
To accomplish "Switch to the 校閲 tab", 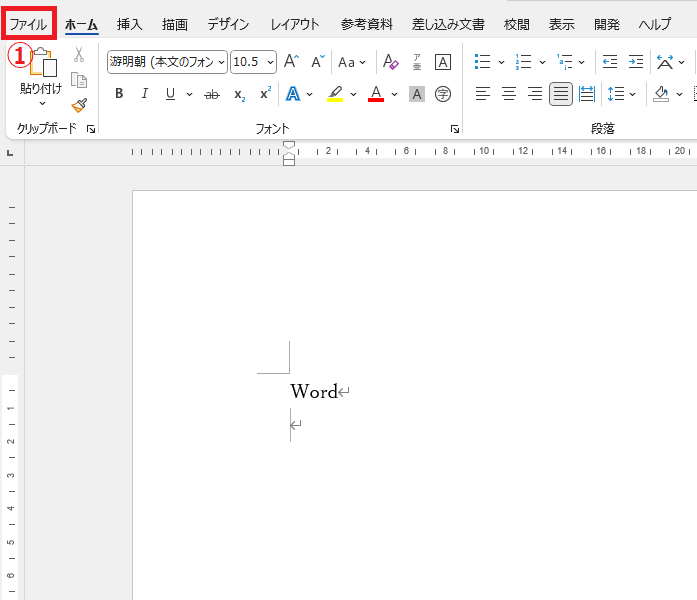I will tap(517, 24).
